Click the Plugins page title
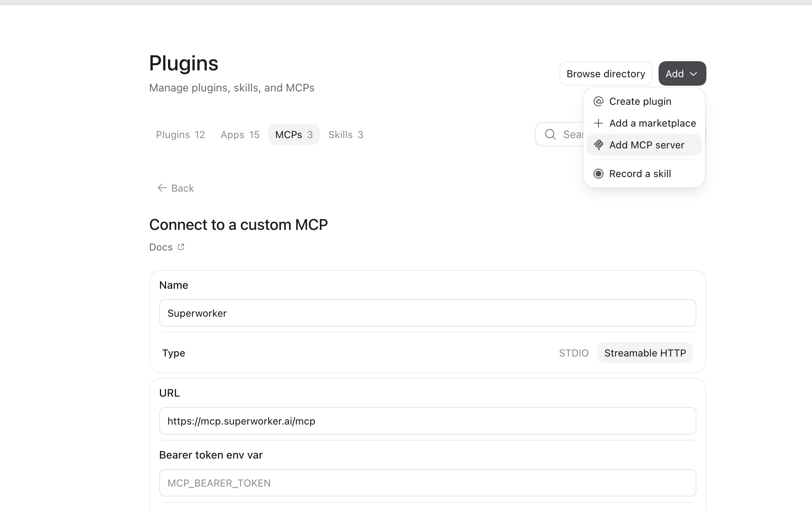 pyautogui.click(x=183, y=63)
